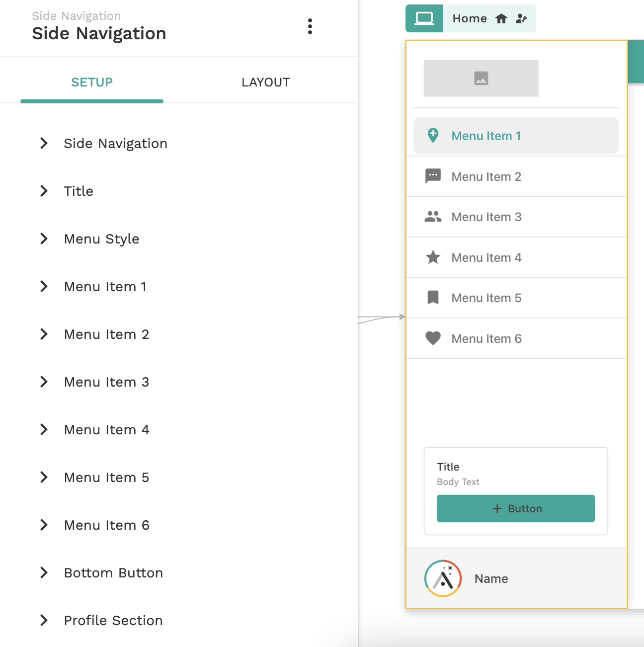Switch to the LAYOUT tab

[x=266, y=82]
